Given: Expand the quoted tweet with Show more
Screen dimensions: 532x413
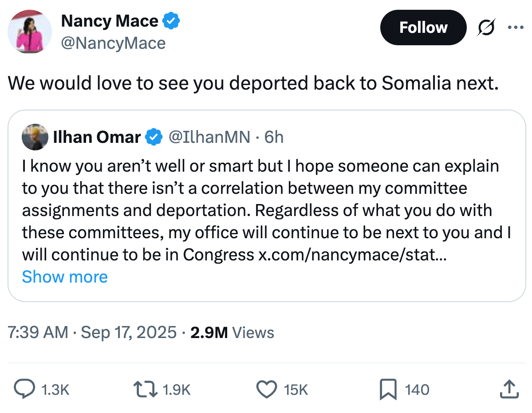Looking at the screenshot, I should click(64, 276).
